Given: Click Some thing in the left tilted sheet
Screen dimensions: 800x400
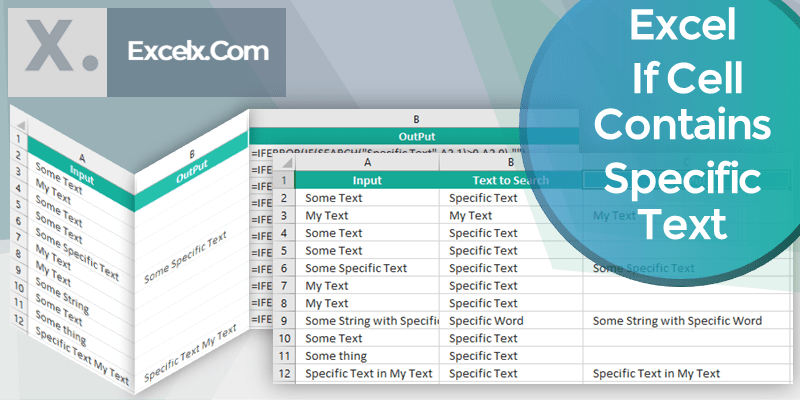Looking at the screenshot, I should [61, 329].
